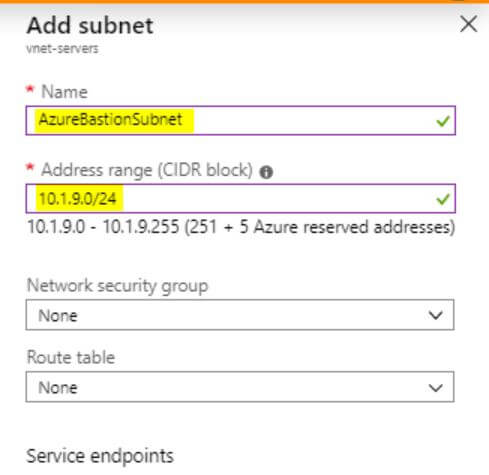Select the Service endpoints section heading
The height and width of the screenshot is (475, 489).
[100, 456]
